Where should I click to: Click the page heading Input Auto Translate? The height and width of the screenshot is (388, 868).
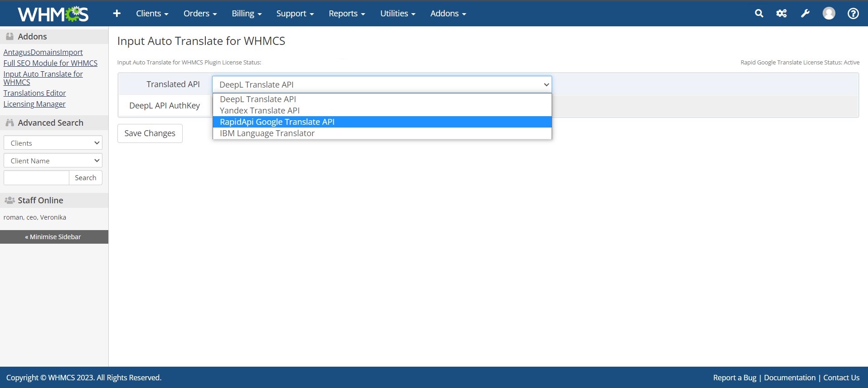(x=201, y=41)
